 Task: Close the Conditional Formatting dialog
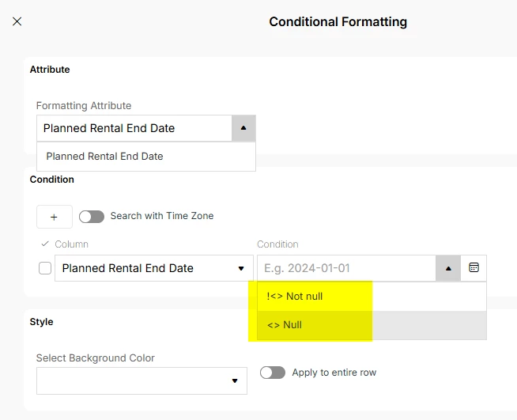(17, 21)
